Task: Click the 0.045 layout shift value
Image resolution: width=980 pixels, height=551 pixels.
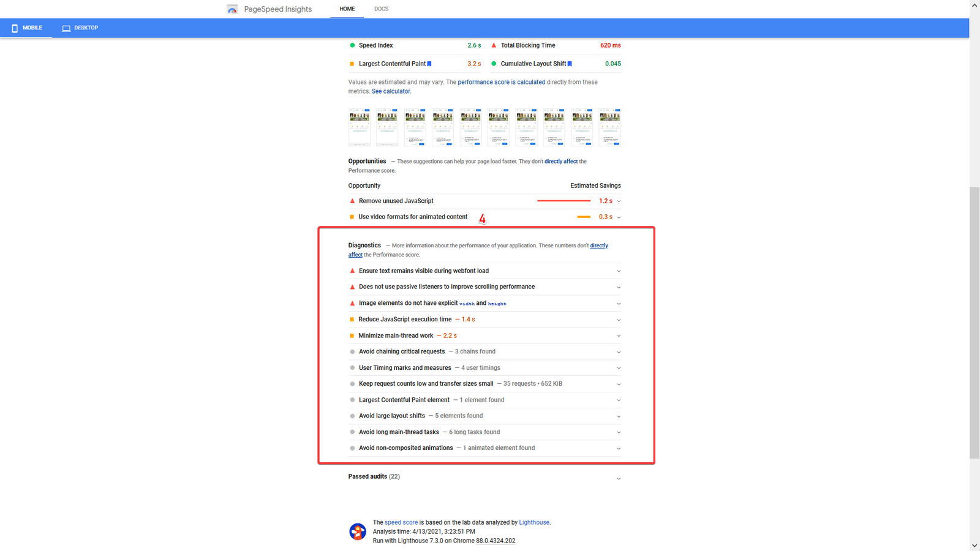Action: [612, 64]
